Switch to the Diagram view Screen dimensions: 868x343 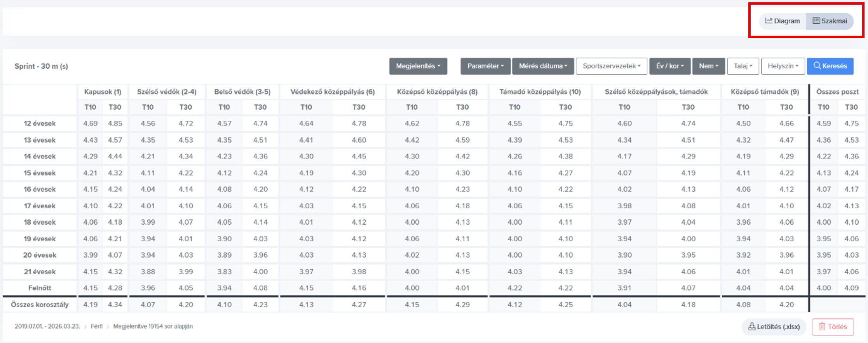tap(783, 21)
